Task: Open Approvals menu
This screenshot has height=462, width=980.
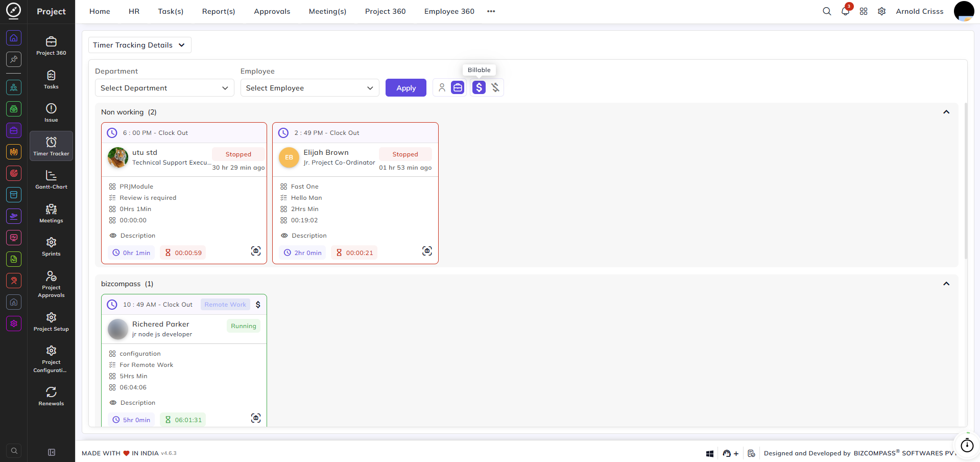Action: [x=272, y=11]
